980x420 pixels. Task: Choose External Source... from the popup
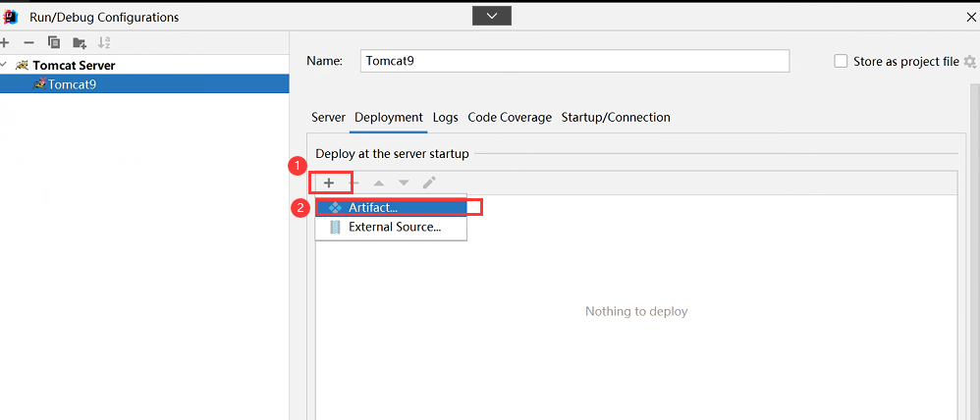(x=391, y=227)
